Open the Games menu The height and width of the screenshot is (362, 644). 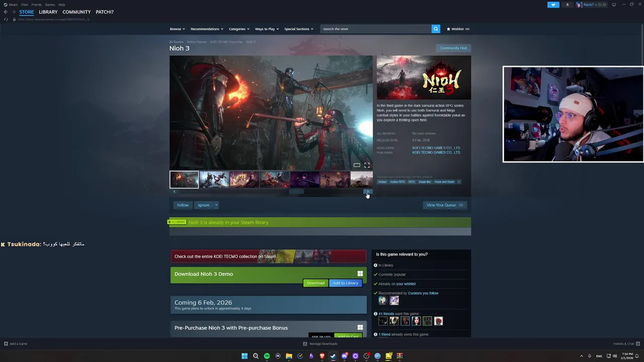50,5
